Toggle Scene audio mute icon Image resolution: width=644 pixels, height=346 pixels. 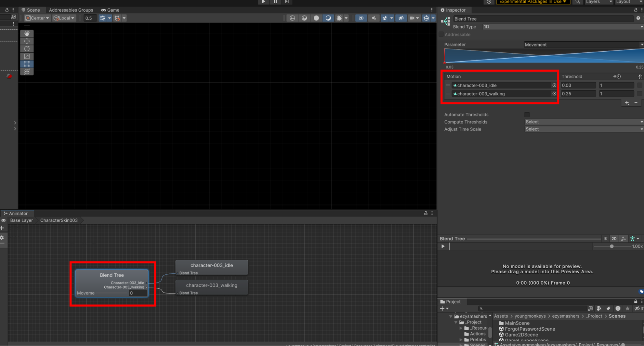[374, 18]
